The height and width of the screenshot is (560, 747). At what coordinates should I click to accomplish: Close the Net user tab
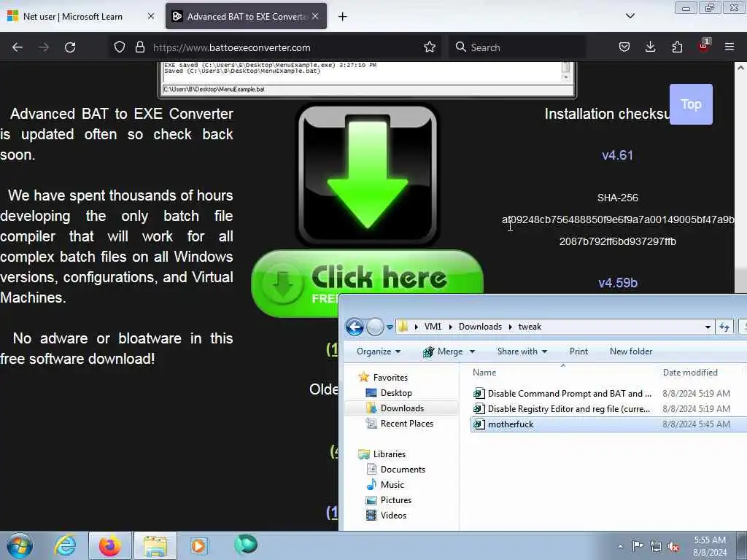(x=150, y=16)
